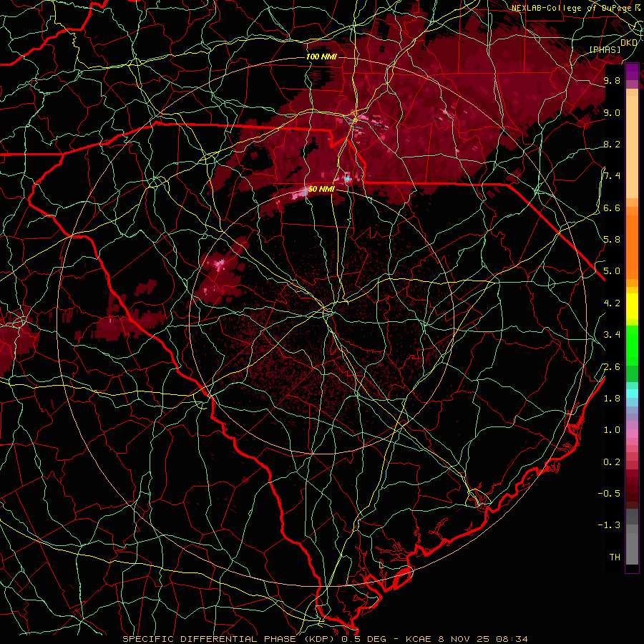Viewport: 644px width, 644px height.
Task: Pick the yellow segment of the color bar
Action: pyautogui.click(x=632, y=306)
